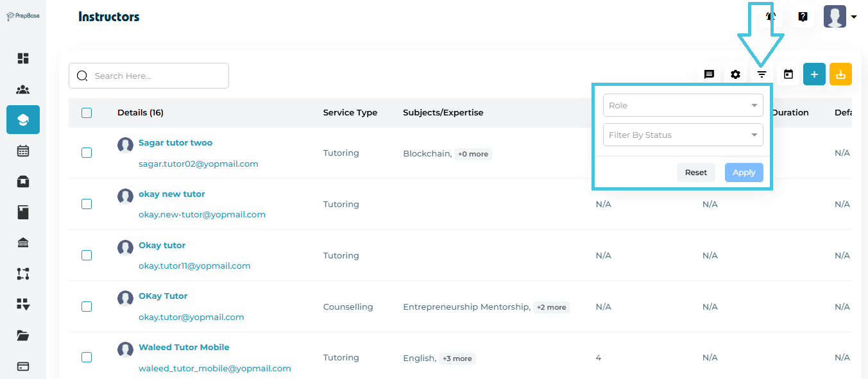Screen dimensions: 868x379
Task: Click the Apply filter button
Action: (x=744, y=173)
